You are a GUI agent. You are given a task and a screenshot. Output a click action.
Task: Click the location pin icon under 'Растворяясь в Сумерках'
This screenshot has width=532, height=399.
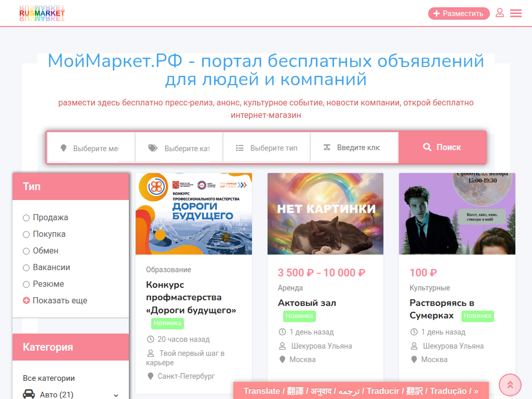point(414,359)
